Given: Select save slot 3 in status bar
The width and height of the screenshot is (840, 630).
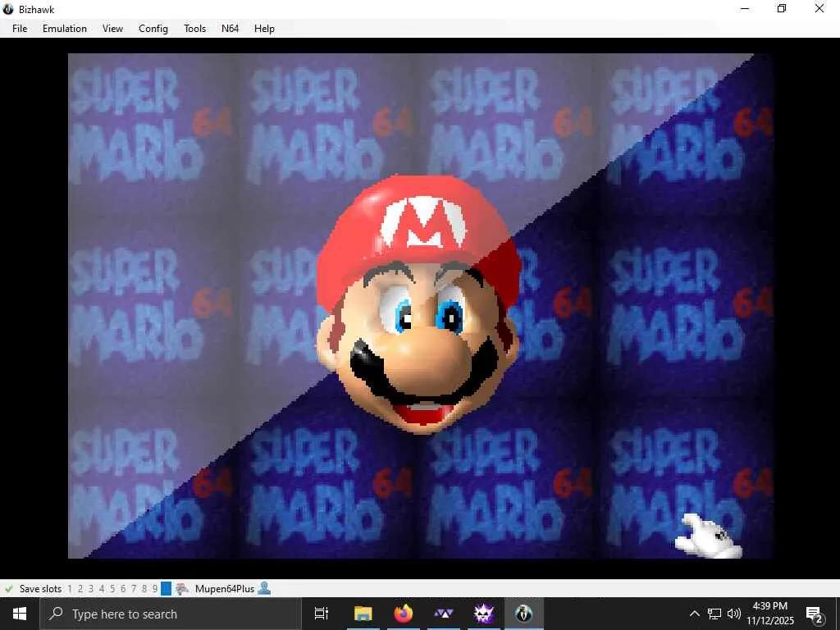Looking at the screenshot, I should pos(90,589).
